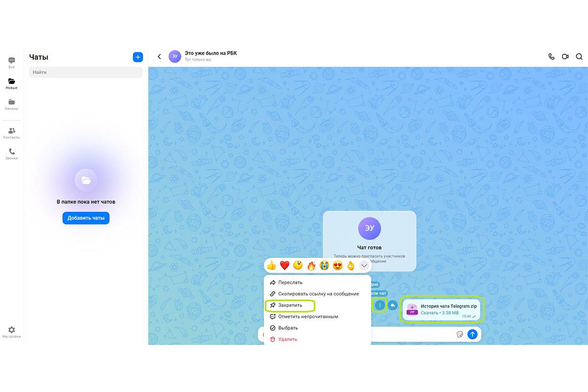588x392 pixels.
Task: Click the three-dot message options button
Action: click(x=380, y=305)
